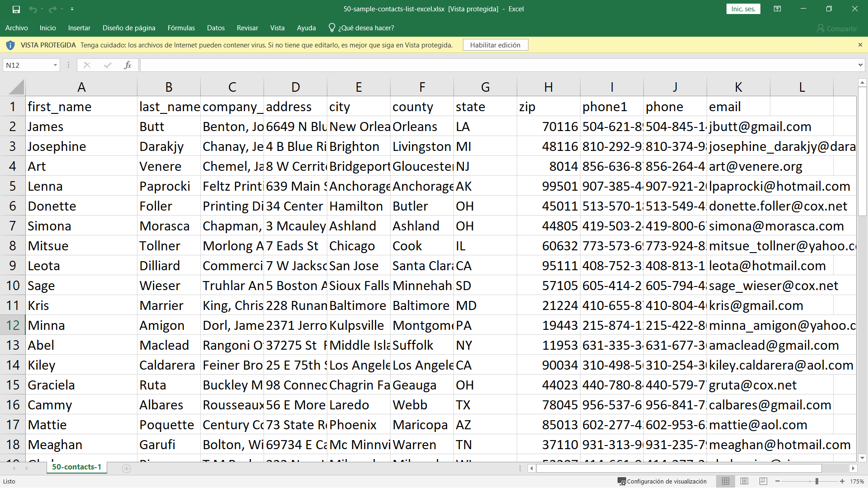Click the zoom out minus button

point(778,482)
